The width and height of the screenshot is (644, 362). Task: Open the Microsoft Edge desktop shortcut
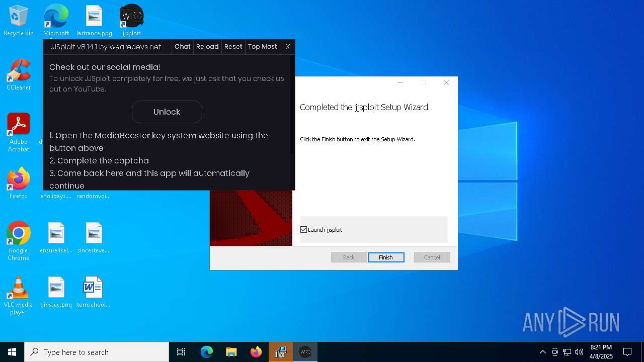[x=56, y=21]
